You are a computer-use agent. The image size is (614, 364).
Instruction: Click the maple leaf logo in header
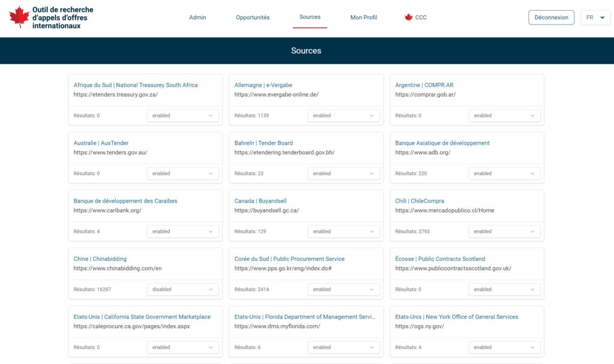coord(19,17)
